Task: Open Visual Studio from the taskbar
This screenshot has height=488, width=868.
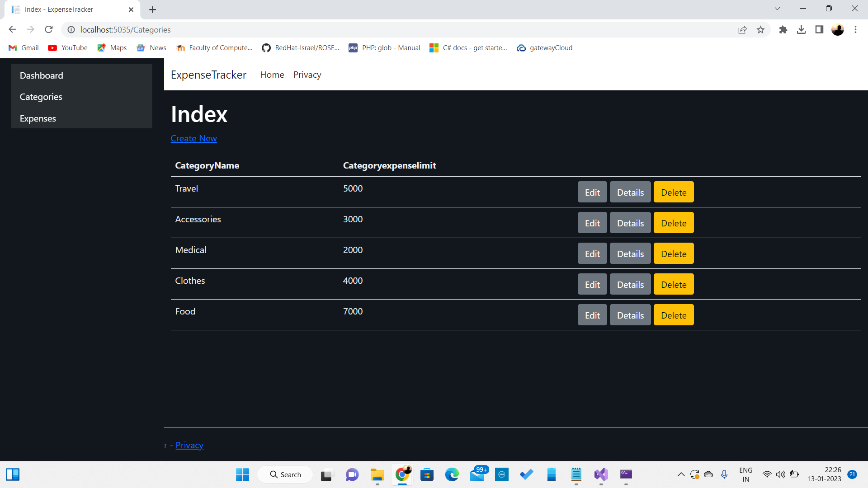Action: click(x=601, y=474)
